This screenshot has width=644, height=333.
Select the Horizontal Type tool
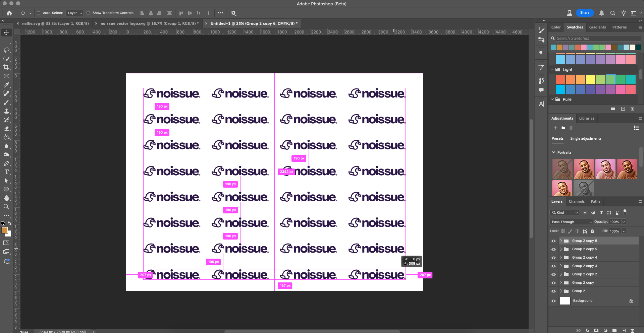point(6,172)
